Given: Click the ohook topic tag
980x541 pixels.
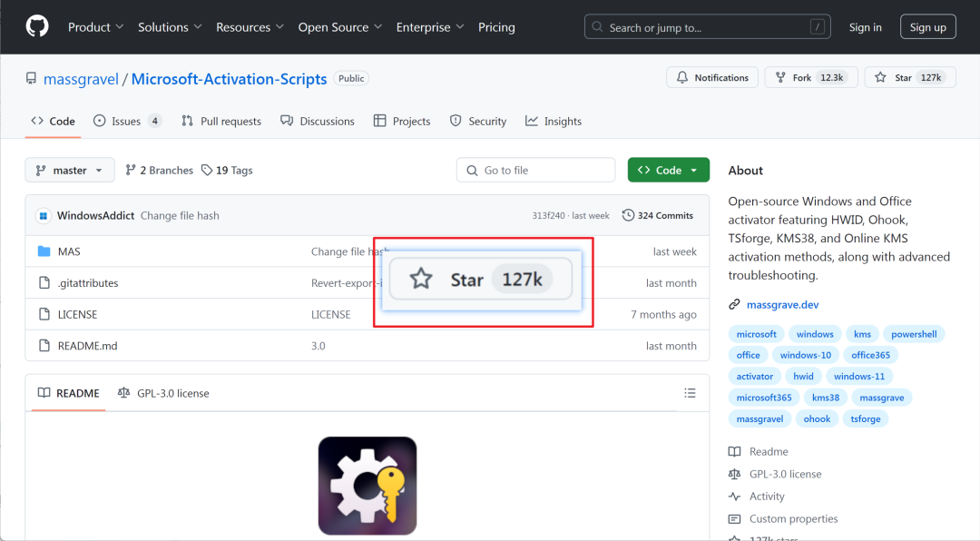Looking at the screenshot, I should [x=817, y=419].
